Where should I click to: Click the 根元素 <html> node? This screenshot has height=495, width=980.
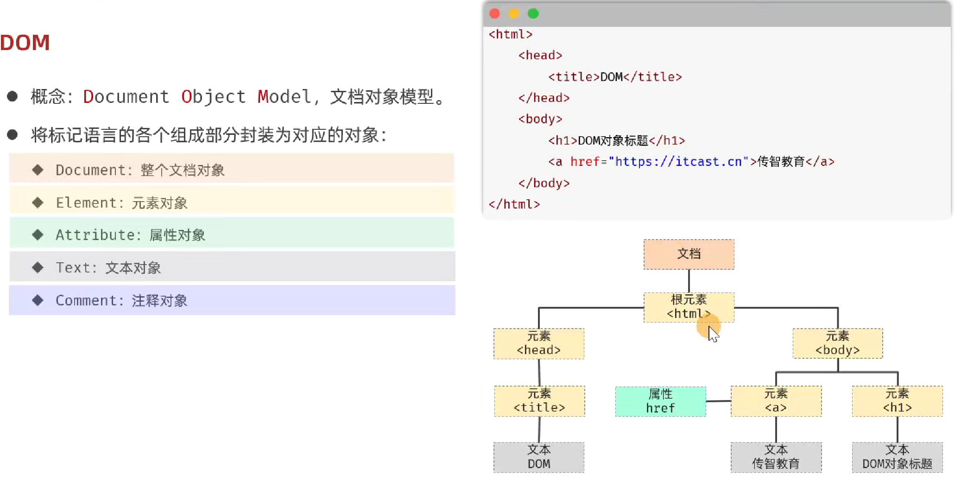click(689, 307)
